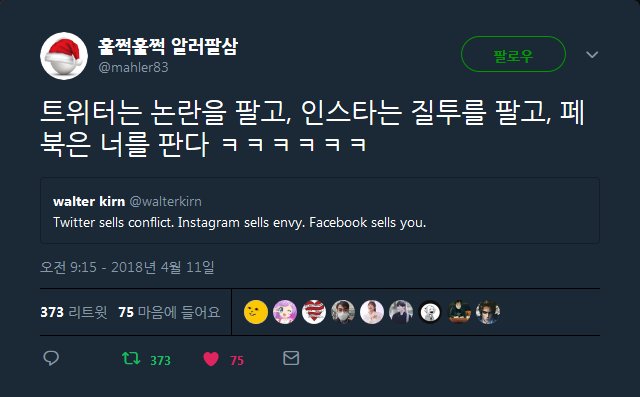Open the 훌쩍훌쩍 알러팔삼 display name
This screenshot has width=640, height=397.
[167, 46]
